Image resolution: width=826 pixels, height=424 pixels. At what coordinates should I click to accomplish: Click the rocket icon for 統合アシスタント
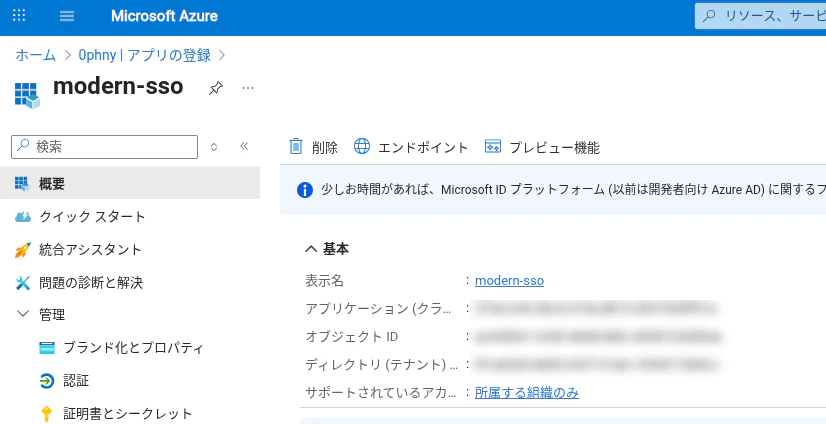click(x=23, y=250)
